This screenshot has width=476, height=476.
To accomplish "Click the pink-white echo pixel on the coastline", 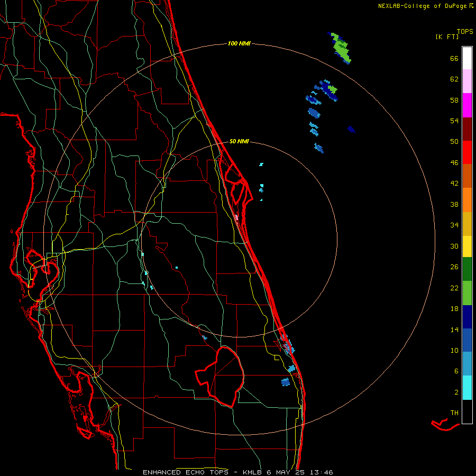I will (236, 217).
